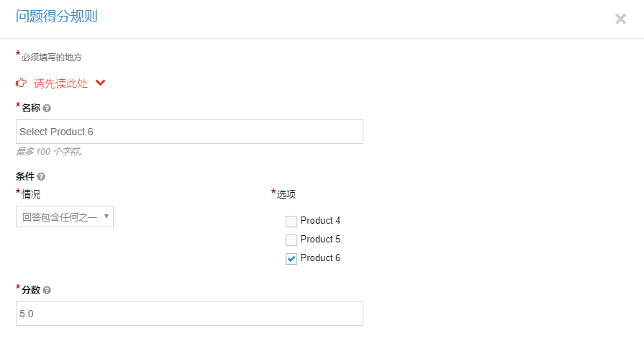Click the 5.0 score input field
Image resolution: width=644 pixels, height=346 pixels.
pyautogui.click(x=189, y=314)
